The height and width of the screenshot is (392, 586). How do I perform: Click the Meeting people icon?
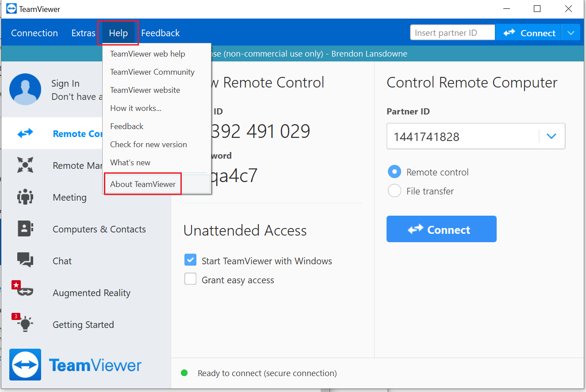tap(25, 197)
